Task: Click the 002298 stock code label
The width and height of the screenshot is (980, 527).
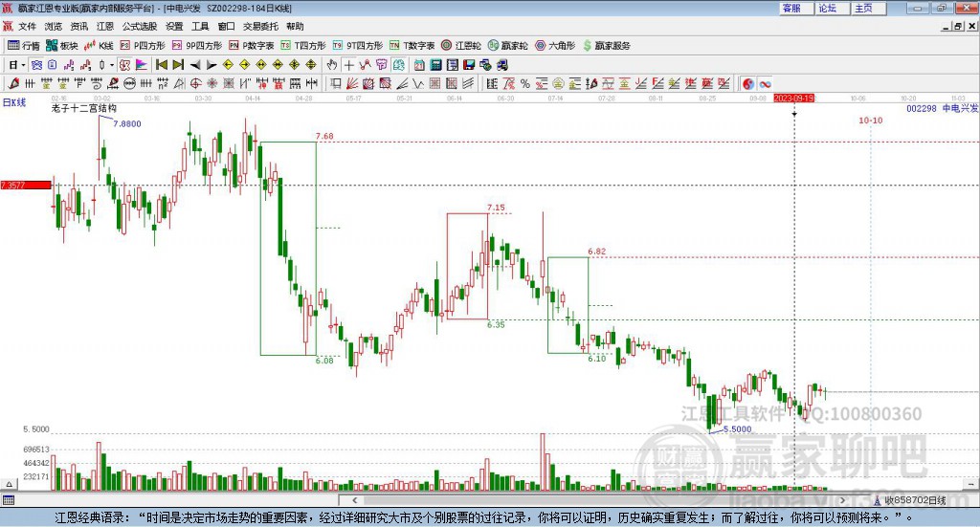Action: (x=922, y=108)
